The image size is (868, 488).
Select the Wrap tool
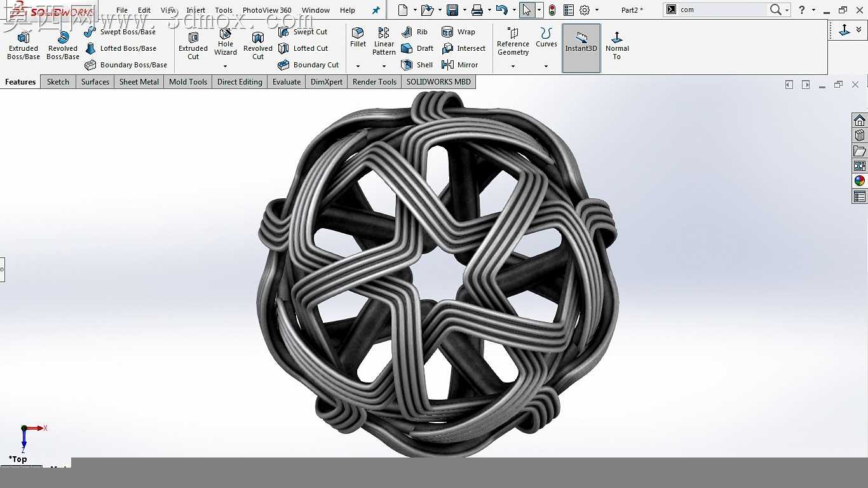pyautogui.click(x=458, y=32)
